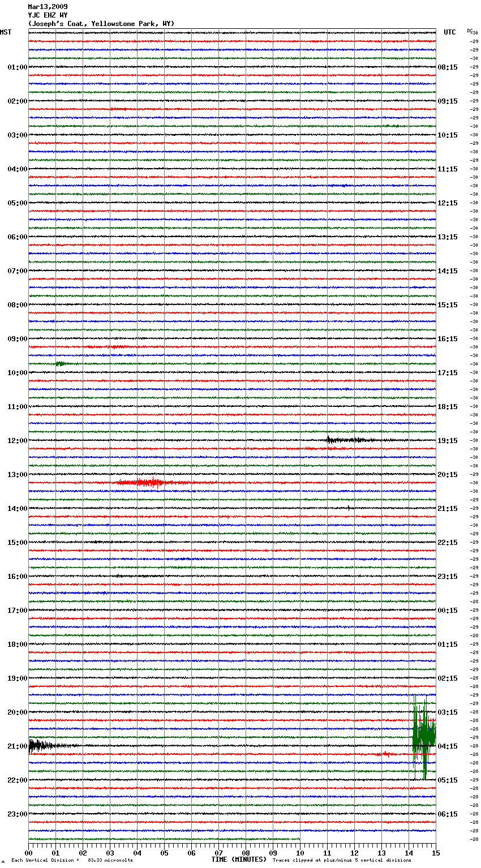Select the 04:00 MST time label
This screenshot has height=868, width=481.
tap(18, 169)
